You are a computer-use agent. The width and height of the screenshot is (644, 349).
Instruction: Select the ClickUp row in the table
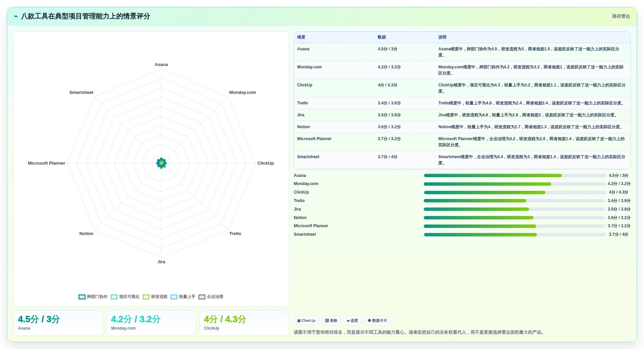point(462,88)
